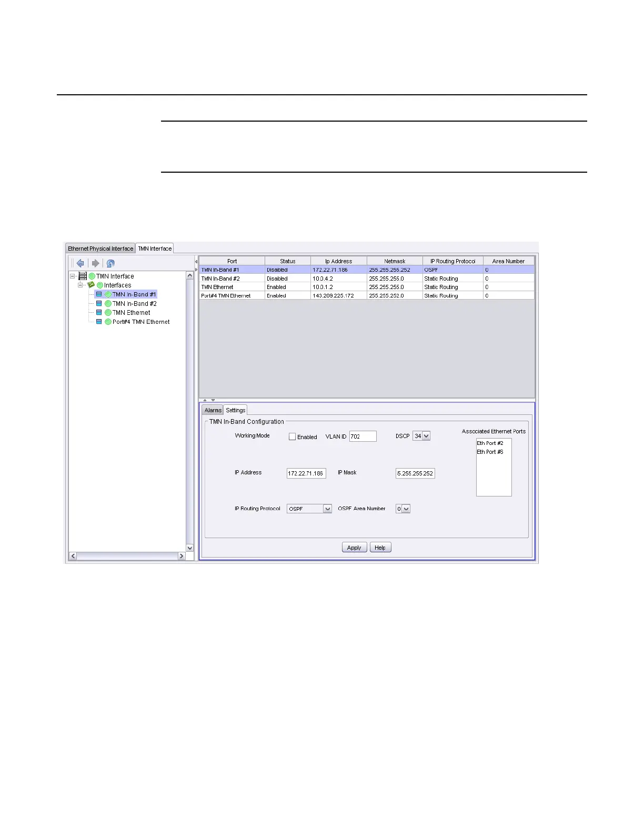This screenshot has height=834, width=644.
Task: Click the collapse-up triangle on the split divider
Action: [x=205, y=400]
